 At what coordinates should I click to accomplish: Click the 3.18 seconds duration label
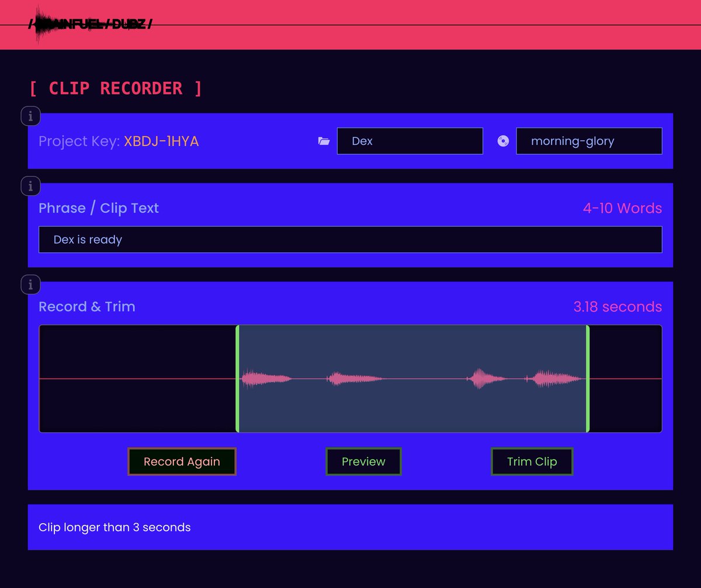(617, 306)
